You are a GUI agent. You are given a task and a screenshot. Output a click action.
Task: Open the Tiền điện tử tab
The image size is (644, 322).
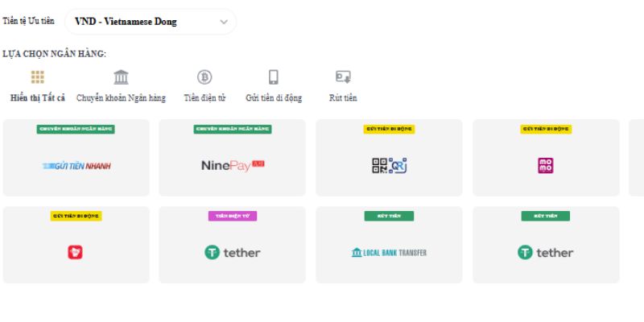point(204,98)
